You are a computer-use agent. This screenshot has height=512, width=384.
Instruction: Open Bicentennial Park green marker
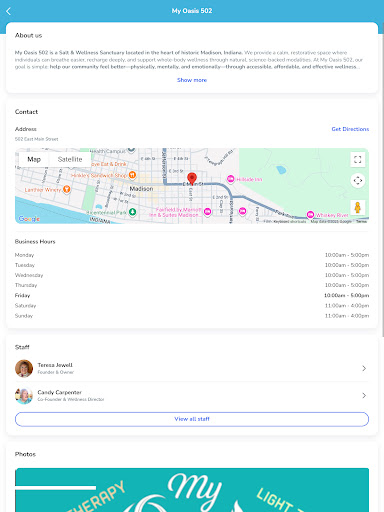pyautogui.click(x=133, y=212)
